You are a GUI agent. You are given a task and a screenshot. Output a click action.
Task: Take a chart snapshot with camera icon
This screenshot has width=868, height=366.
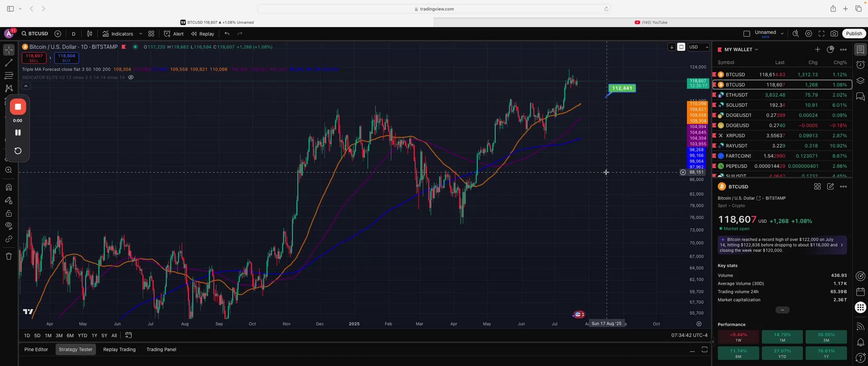point(834,34)
